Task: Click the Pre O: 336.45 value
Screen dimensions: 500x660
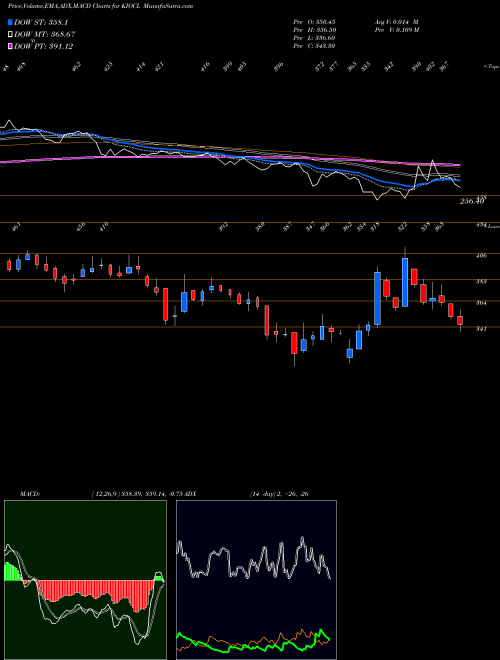Action: 314,21
